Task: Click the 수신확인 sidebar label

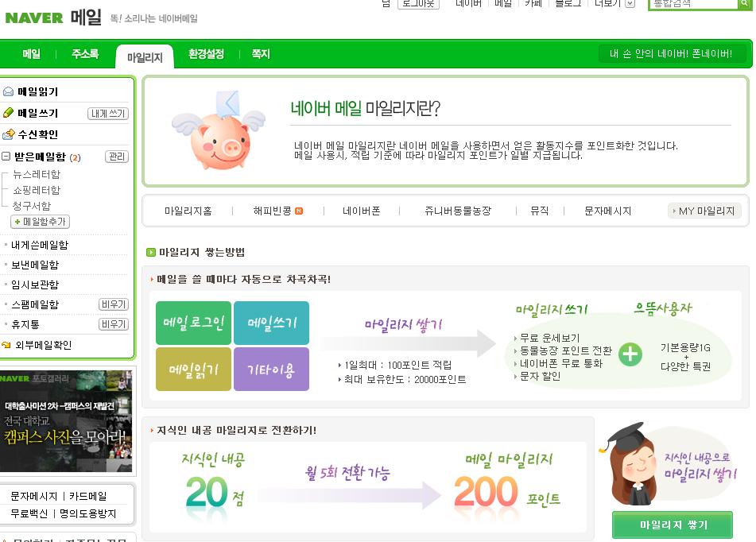Action: (37, 134)
